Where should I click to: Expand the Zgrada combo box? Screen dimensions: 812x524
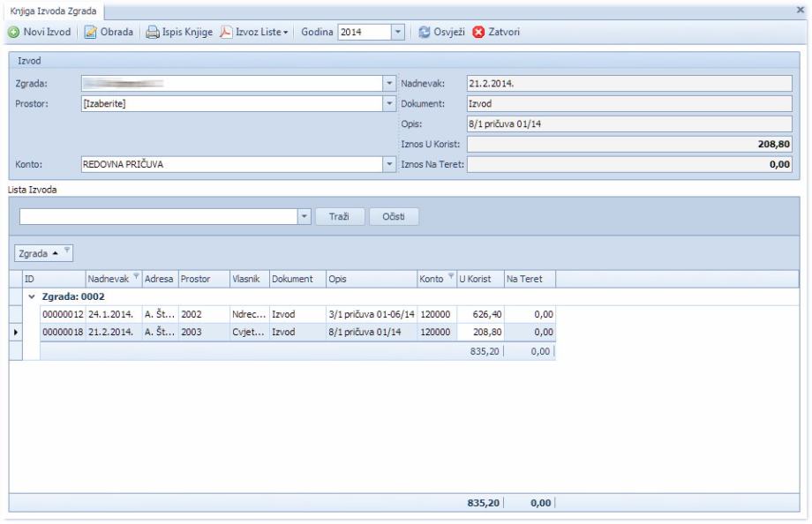(390, 84)
